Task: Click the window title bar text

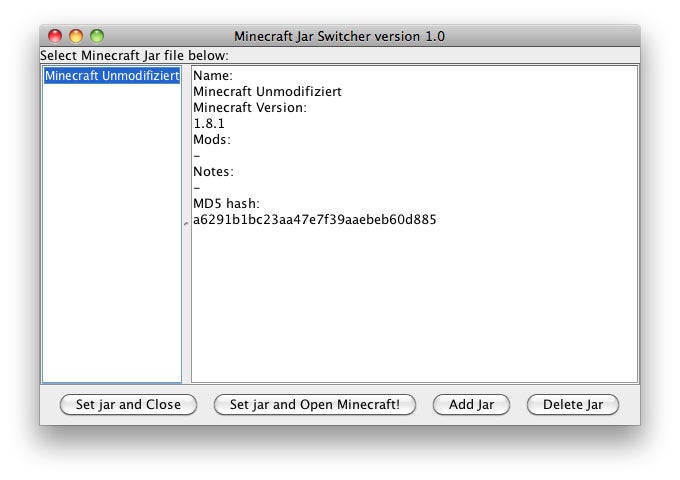Action: pos(339,36)
